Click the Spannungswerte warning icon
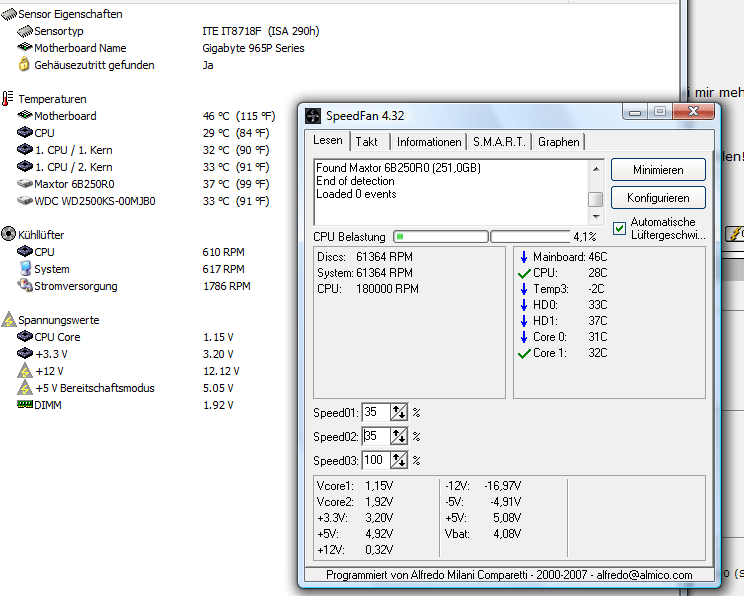The width and height of the screenshot is (744, 596). 9,319
